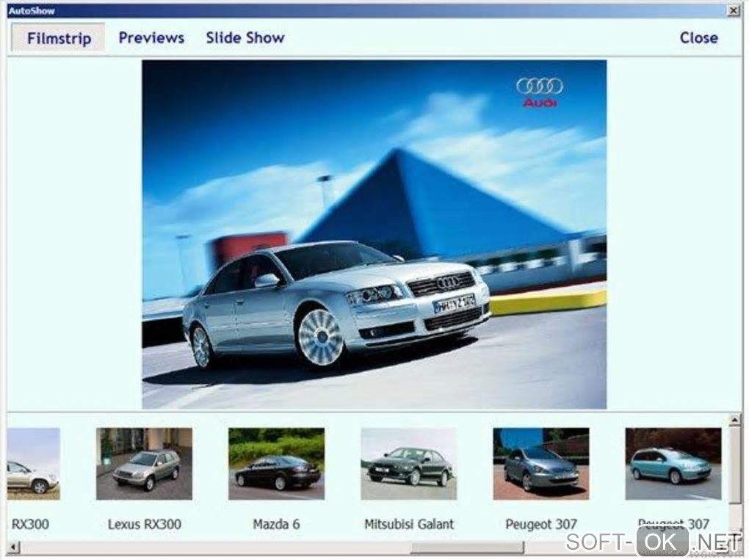Image resolution: width=749 pixels, height=560 pixels.
Task: Click the large Audi preview image
Action: tap(374, 234)
